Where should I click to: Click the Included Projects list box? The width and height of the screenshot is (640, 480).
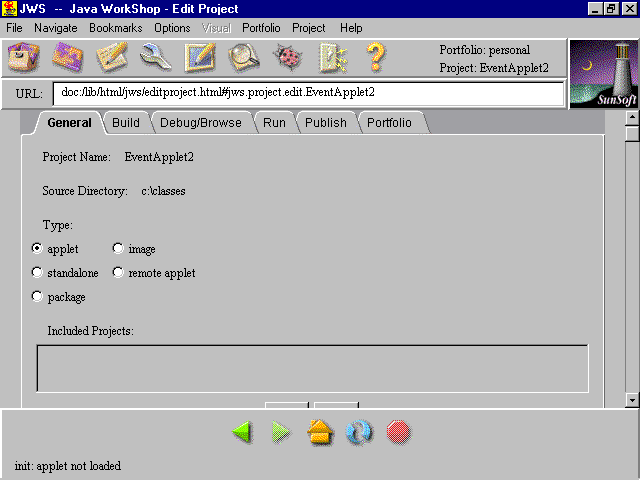click(312, 369)
